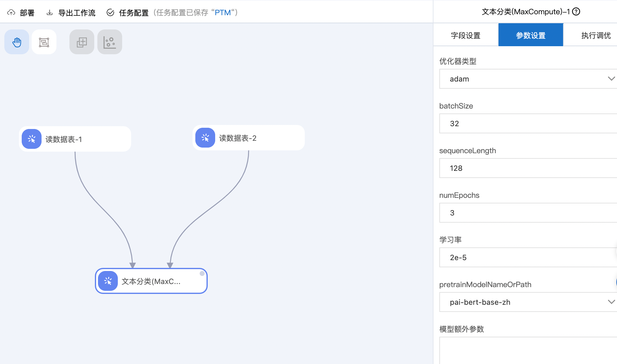Image resolution: width=617 pixels, height=364 pixels.
Task: Select the 读数据表-2 node label
Action: point(238,138)
